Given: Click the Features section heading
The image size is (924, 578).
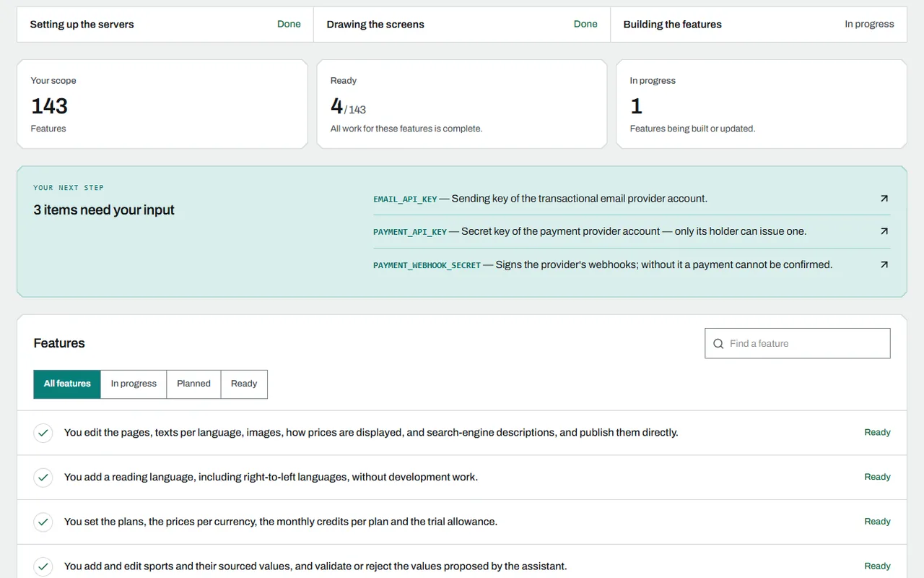Looking at the screenshot, I should (x=59, y=343).
